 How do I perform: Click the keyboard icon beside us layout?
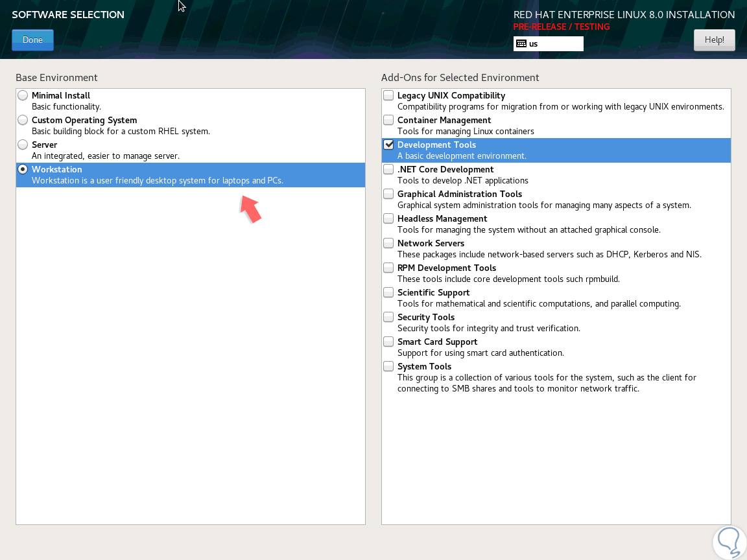[521, 44]
